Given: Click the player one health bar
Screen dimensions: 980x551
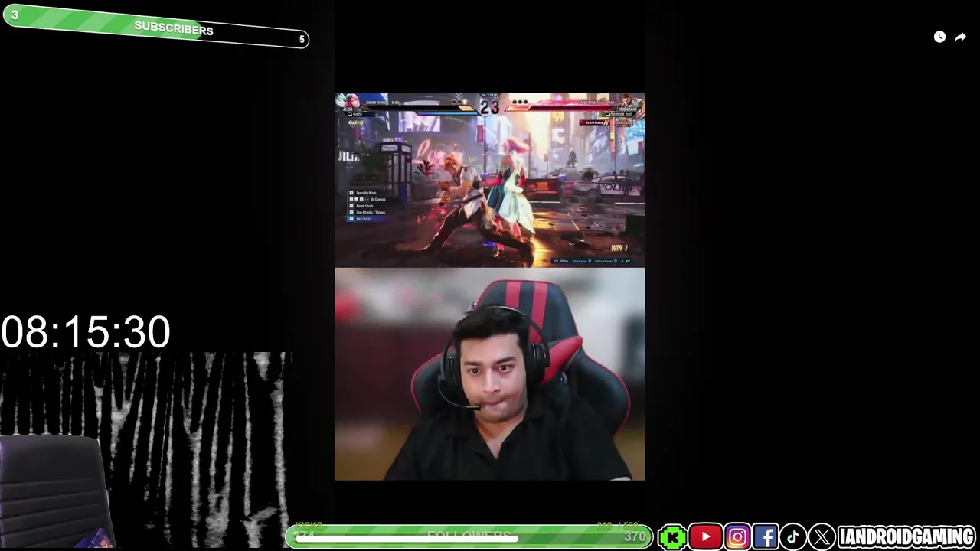Looking at the screenshot, I should 421,108.
